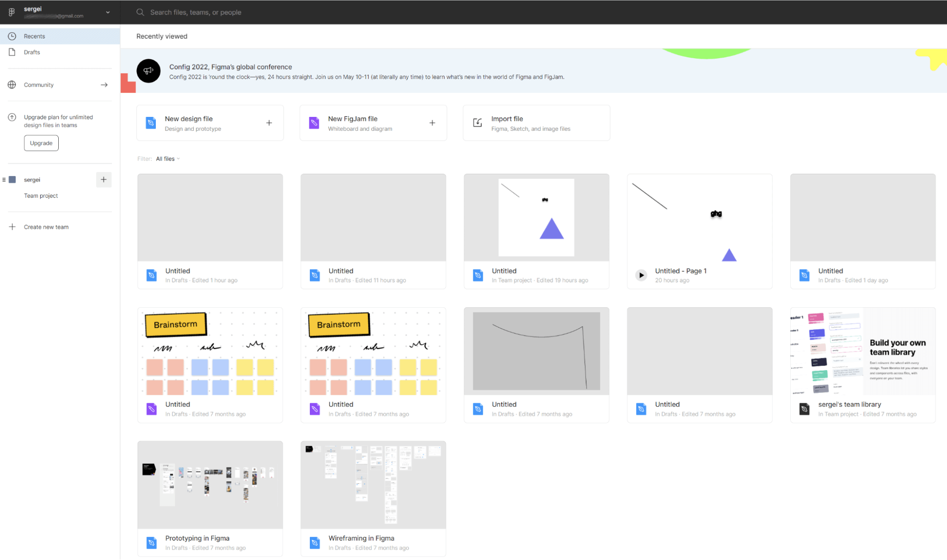947x560 pixels.
Task: Click the Recents clock icon
Action: (x=12, y=36)
